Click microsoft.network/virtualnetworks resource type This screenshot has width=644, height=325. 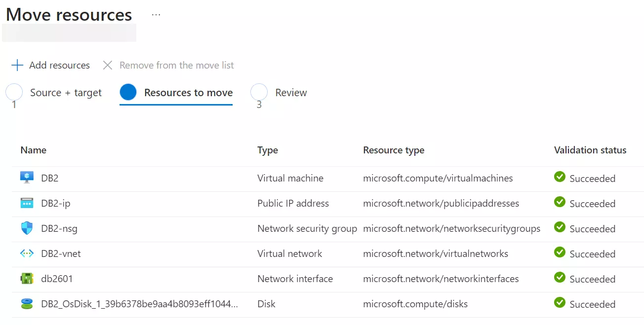click(436, 253)
